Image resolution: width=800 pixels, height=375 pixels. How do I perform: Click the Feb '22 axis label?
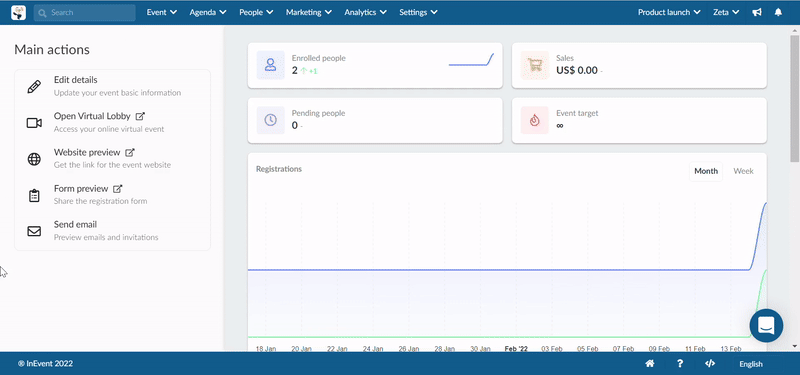point(516,348)
